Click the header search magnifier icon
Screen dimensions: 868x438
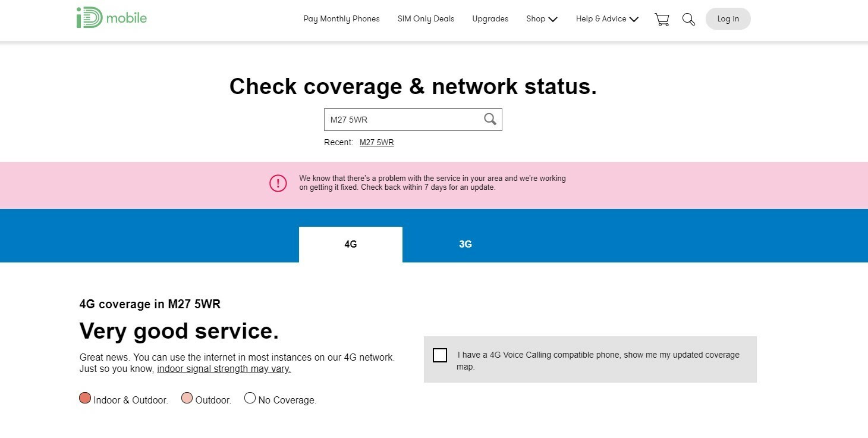(x=688, y=19)
